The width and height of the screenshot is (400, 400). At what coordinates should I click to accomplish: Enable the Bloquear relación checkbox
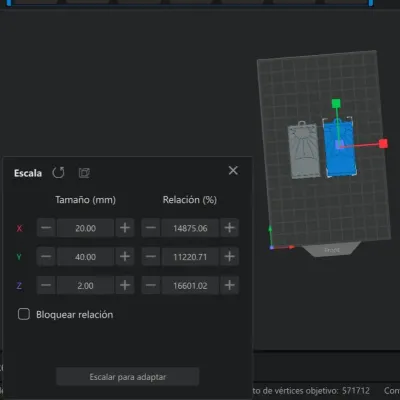click(x=24, y=314)
